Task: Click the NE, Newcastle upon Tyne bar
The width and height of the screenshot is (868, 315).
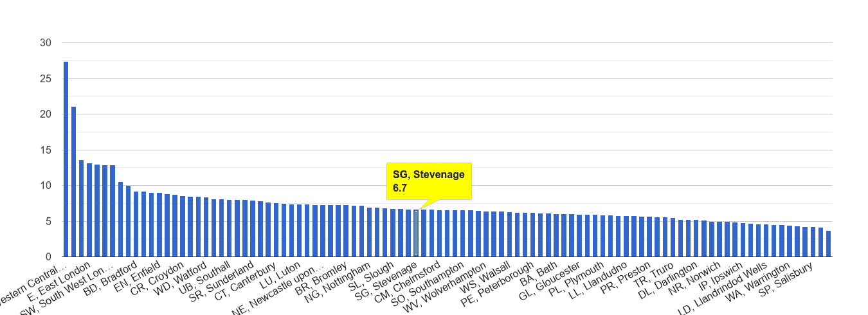Action: point(323,231)
